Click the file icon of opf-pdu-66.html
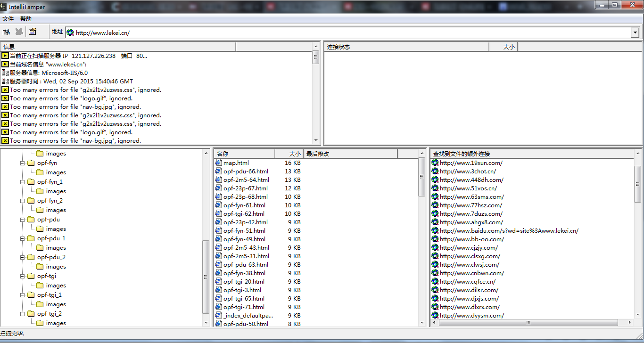This screenshot has width=644, height=343. [218, 171]
